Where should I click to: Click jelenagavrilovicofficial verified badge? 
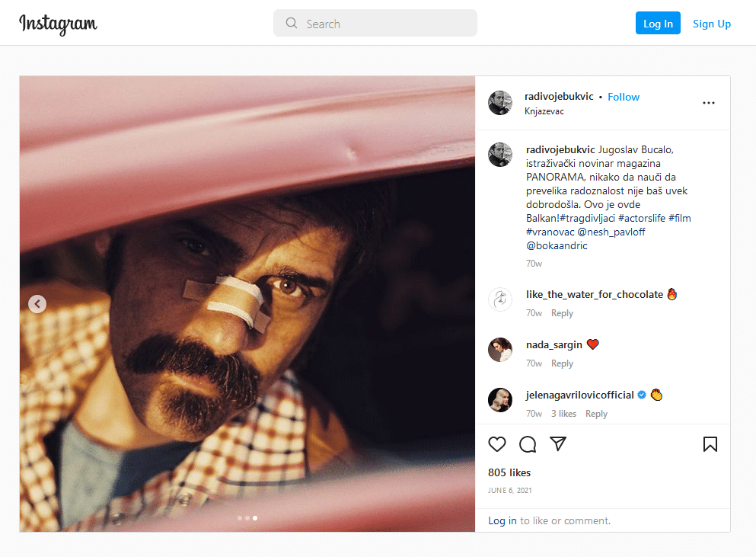(642, 395)
